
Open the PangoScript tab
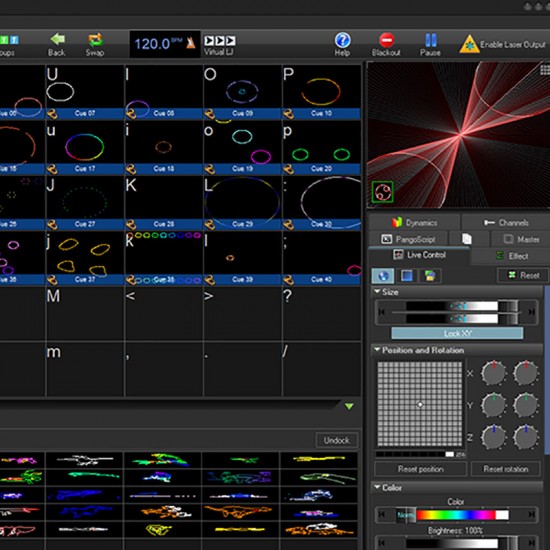pos(408,239)
